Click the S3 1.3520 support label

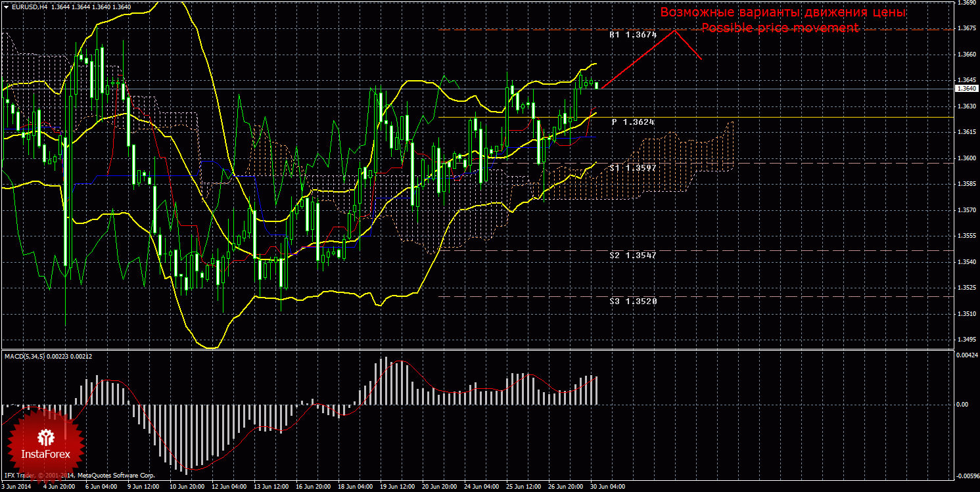633,301
